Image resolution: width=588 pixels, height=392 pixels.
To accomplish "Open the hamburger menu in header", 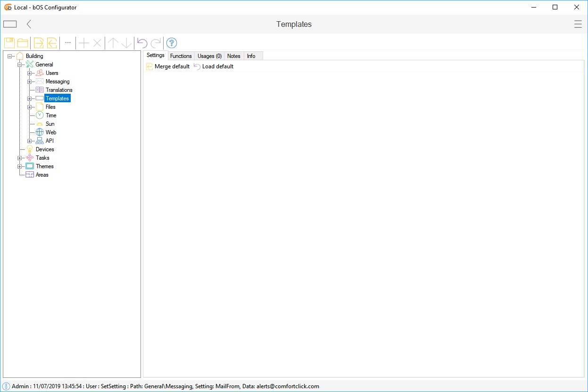I will coord(578,24).
